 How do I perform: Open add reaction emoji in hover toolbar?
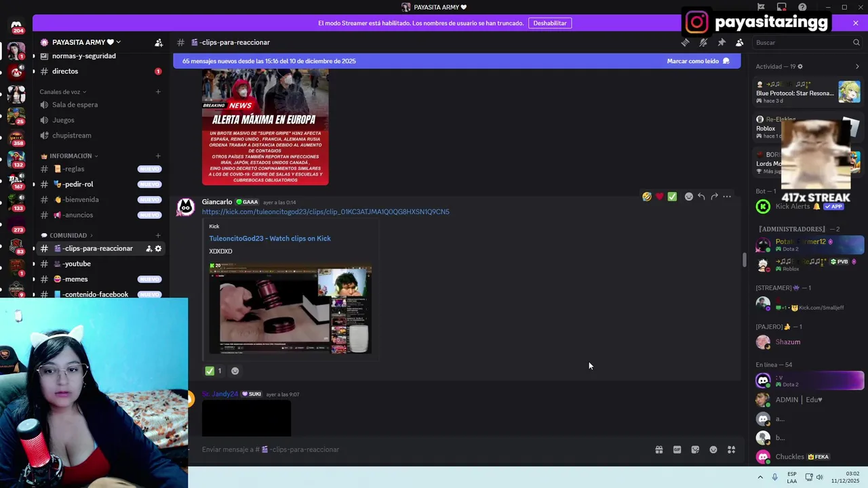tap(689, 197)
